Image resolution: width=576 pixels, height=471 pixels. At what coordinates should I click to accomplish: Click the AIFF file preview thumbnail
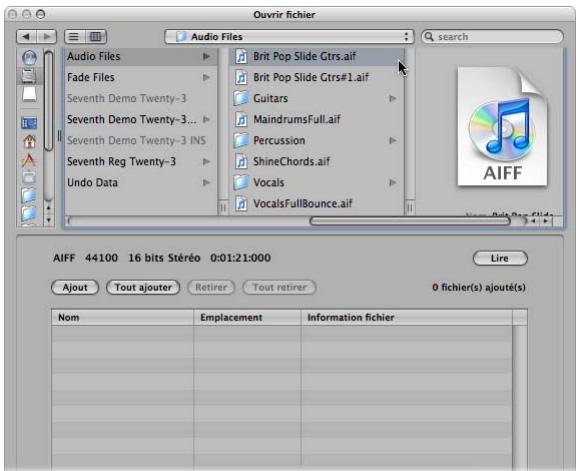[502, 126]
